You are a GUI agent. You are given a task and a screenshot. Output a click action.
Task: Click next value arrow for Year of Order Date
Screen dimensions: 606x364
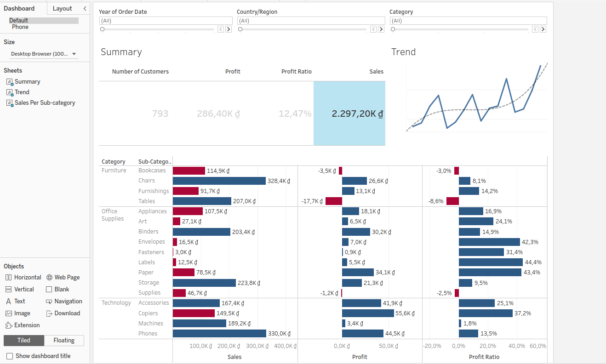(x=228, y=29)
